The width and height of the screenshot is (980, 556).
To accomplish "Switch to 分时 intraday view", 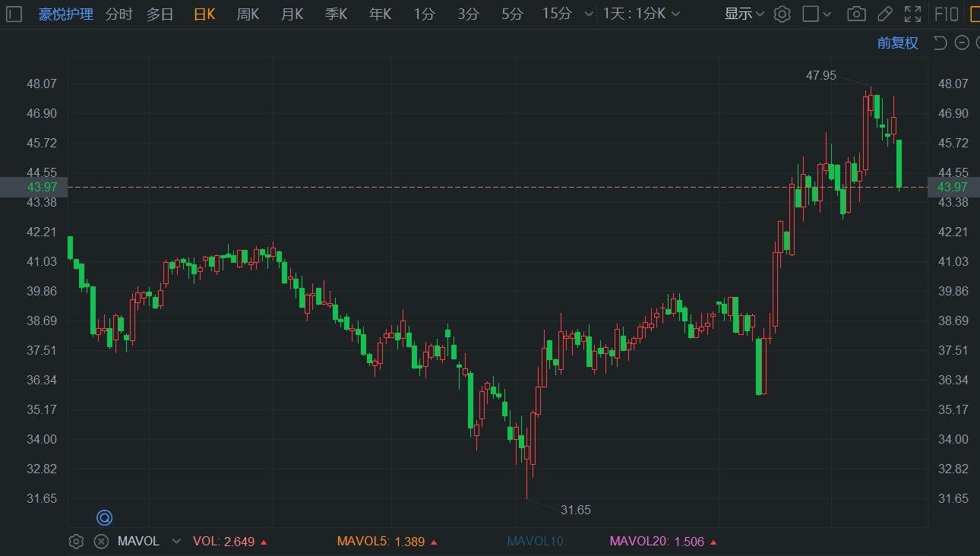I will (x=119, y=14).
